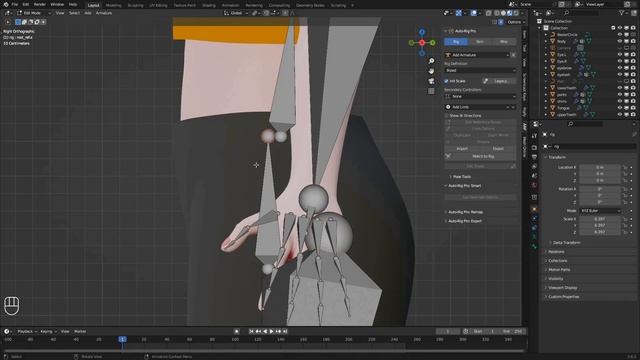Image resolution: width=640 pixels, height=360 pixels.
Task: Open the Object Data armature properties tab
Action: tap(534, 237)
